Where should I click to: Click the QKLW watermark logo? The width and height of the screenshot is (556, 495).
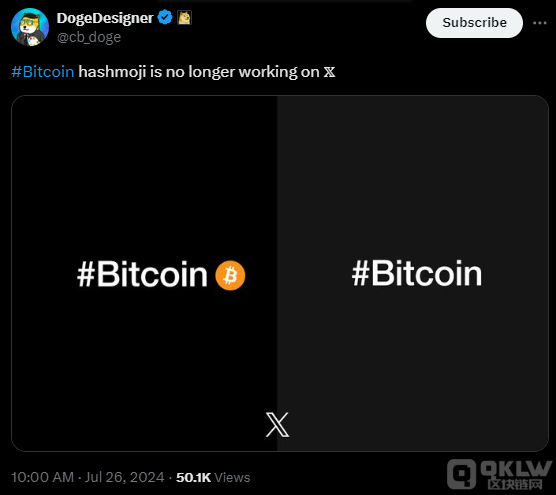pyautogui.click(x=499, y=474)
